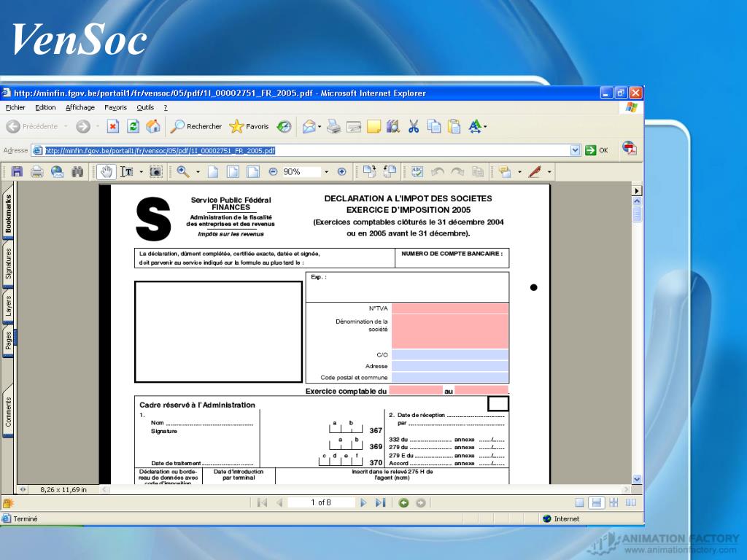Click the 90% zoom value field
The width and height of the screenshot is (747, 560).
(x=301, y=172)
